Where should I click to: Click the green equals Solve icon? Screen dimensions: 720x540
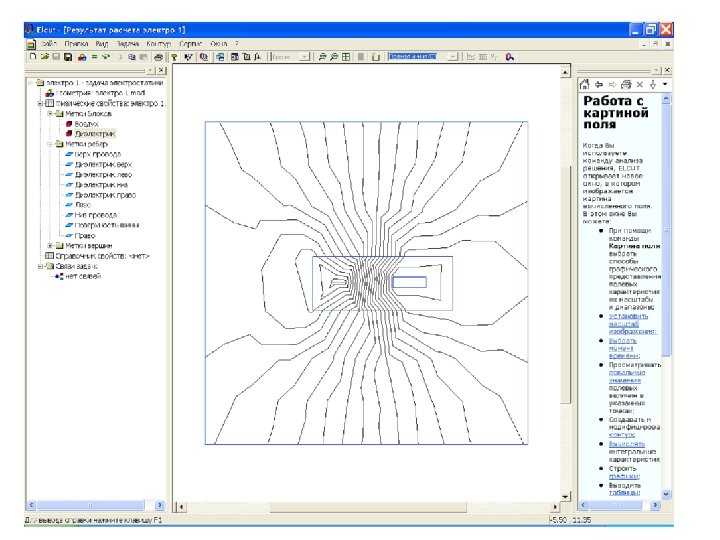coord(94,57)
